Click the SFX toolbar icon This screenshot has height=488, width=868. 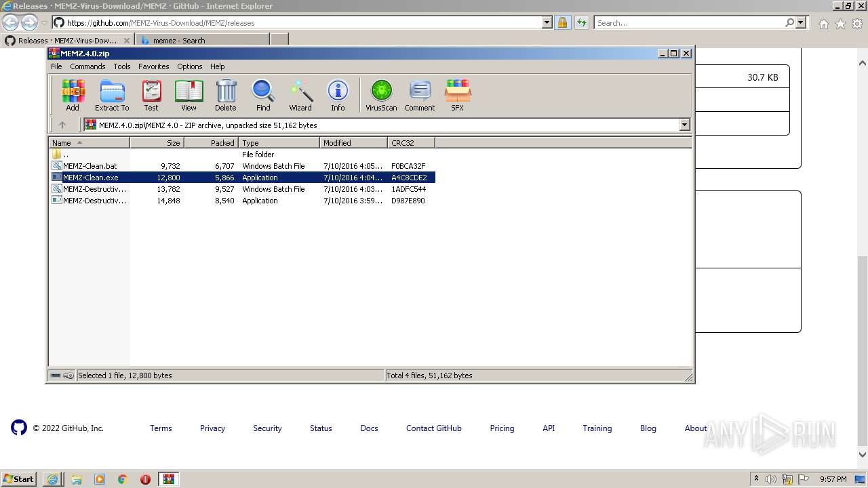tap(458, 95)
